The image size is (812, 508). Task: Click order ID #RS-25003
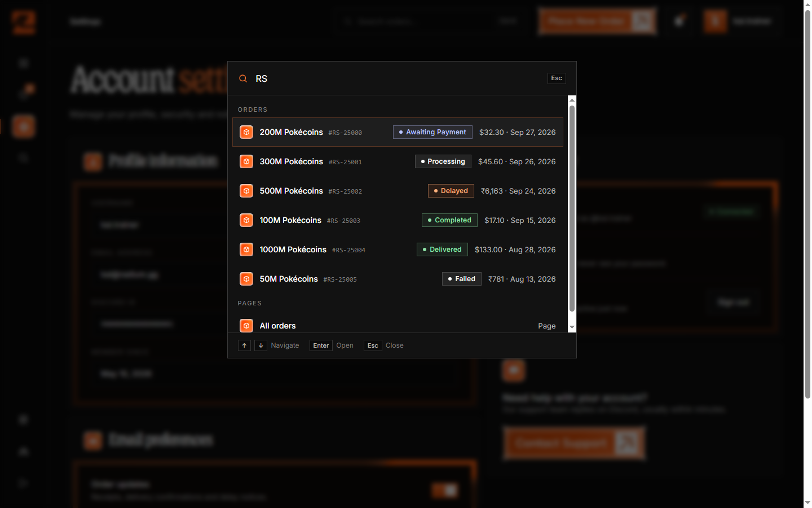point(343,221)
